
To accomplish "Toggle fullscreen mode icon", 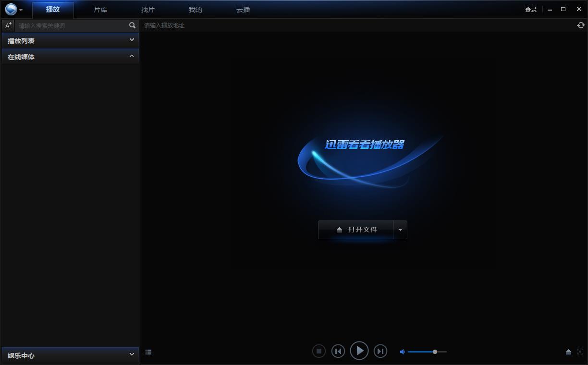I will tap(580, 352).
